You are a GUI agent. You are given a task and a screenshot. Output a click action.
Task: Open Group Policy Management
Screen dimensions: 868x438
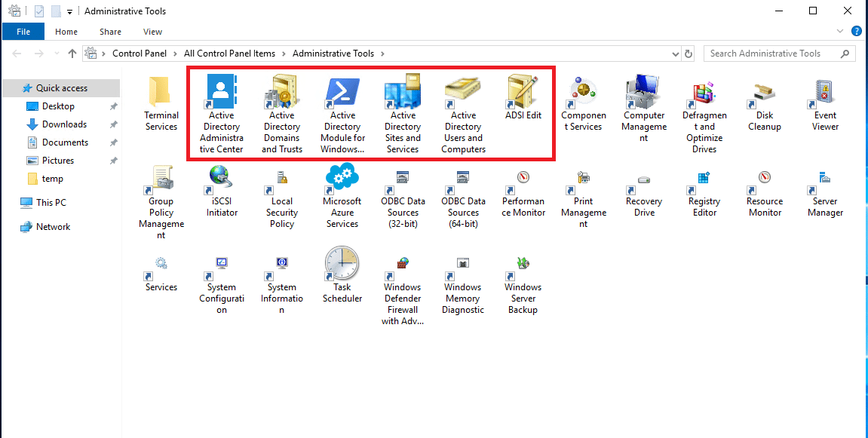161,202
